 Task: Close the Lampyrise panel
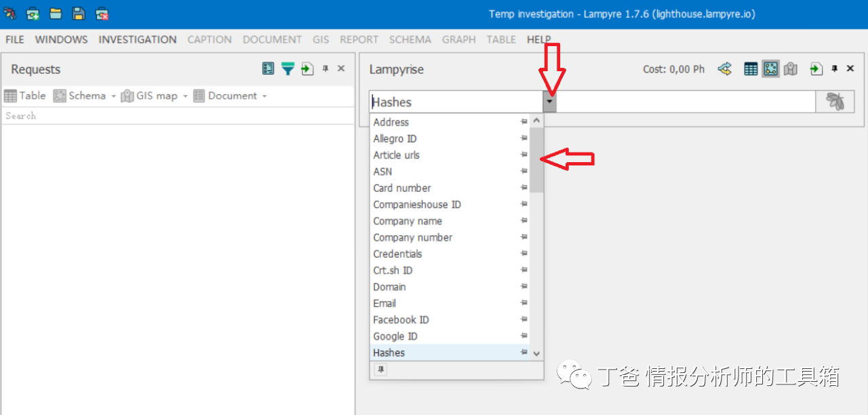850,68
